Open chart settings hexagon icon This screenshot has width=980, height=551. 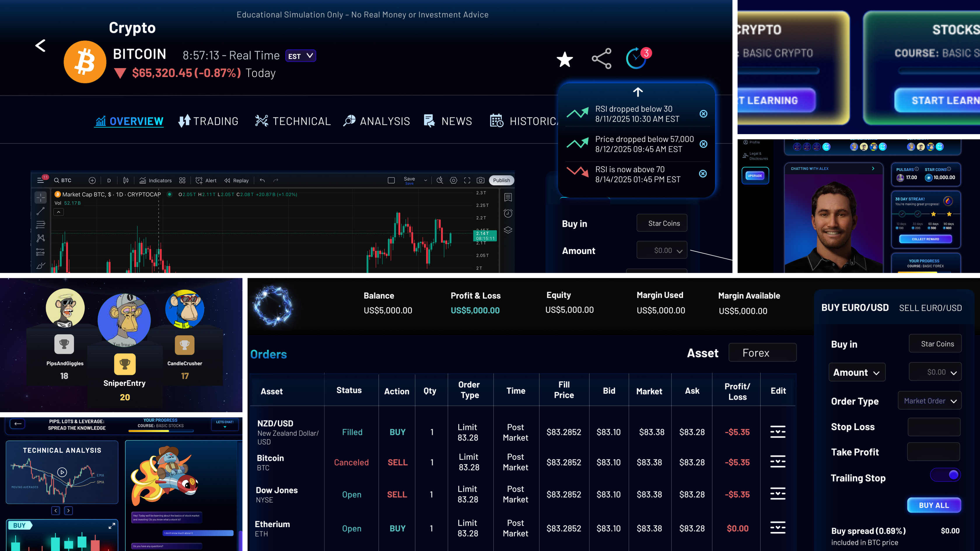point(454,180)
